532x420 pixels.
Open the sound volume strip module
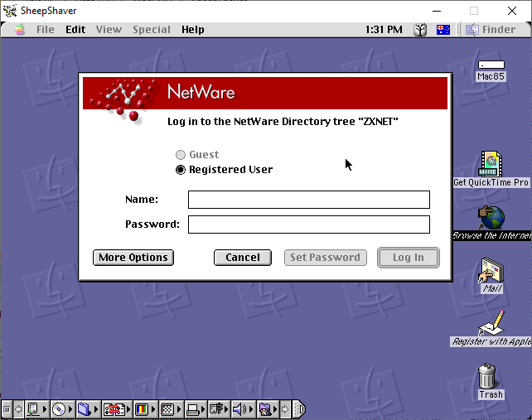click(243, 409)
